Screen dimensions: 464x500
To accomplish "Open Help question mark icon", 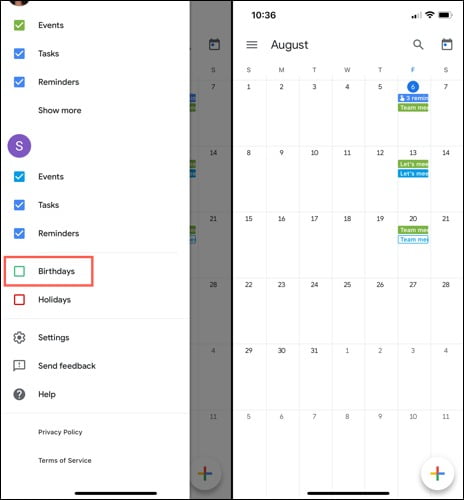I will [19, 394].
